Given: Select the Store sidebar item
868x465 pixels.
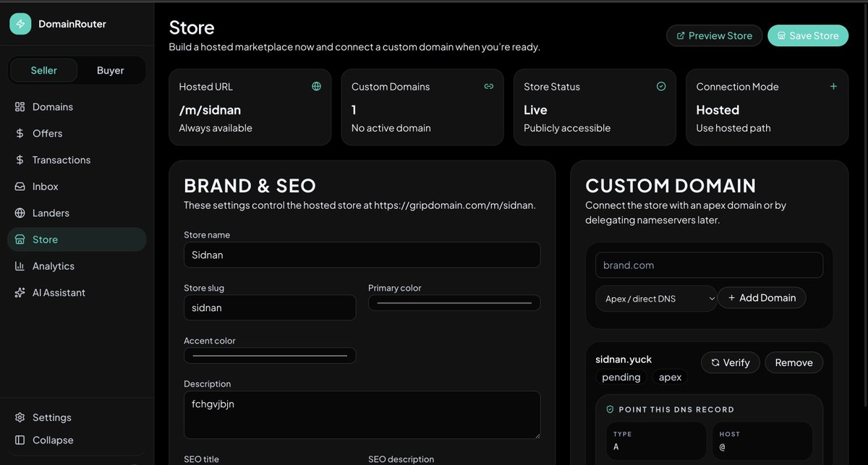Looking at the screenshot, I should 77,239.
